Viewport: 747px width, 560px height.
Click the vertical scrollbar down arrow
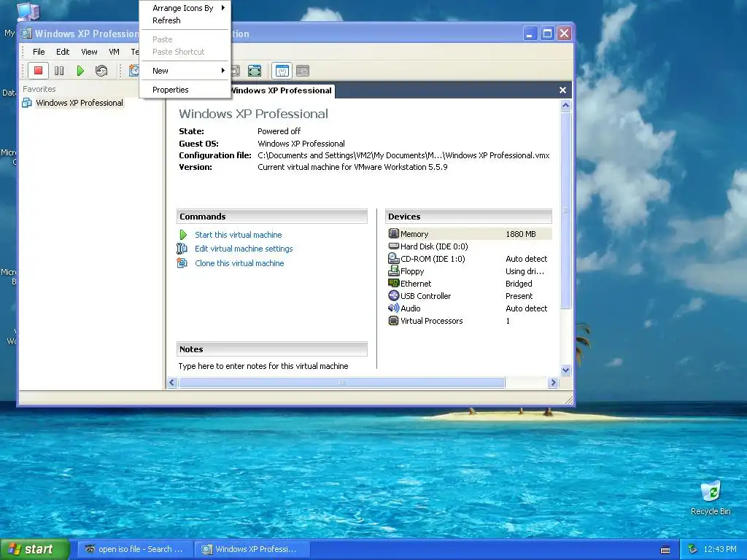coord(565,370)
